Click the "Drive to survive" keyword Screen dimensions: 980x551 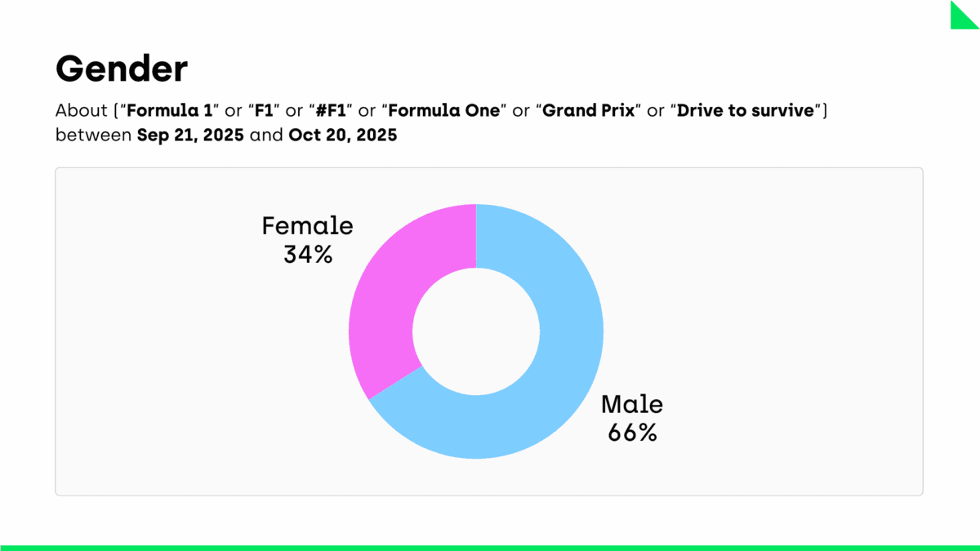click(x=746, y=111)
